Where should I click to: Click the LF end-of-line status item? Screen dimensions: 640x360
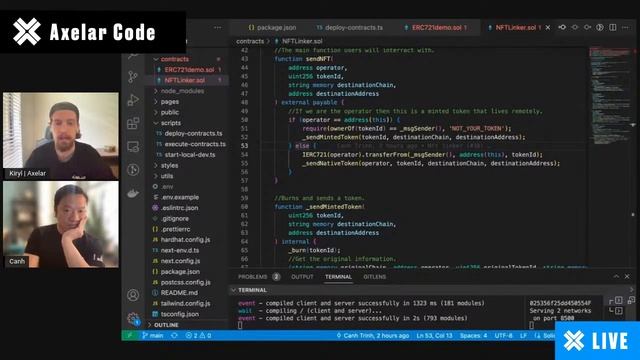(x=523, y=336)
